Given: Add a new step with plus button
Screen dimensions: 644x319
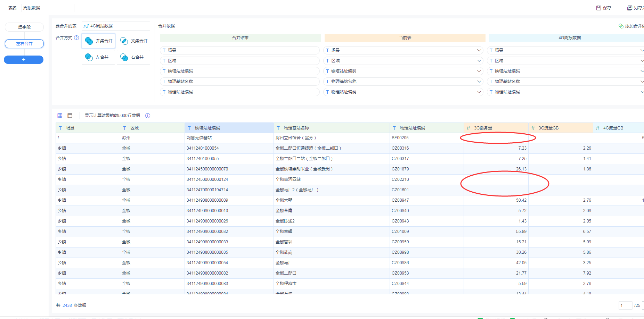Looking at the screenshot, I should [24, 60].
